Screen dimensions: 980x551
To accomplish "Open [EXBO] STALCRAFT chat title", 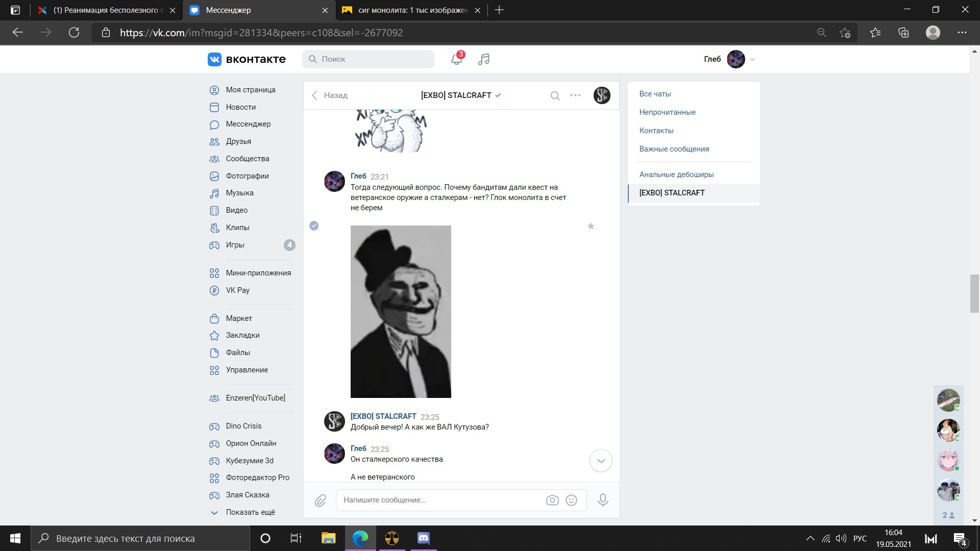I will pyautogui.click(x=456, y=95).
